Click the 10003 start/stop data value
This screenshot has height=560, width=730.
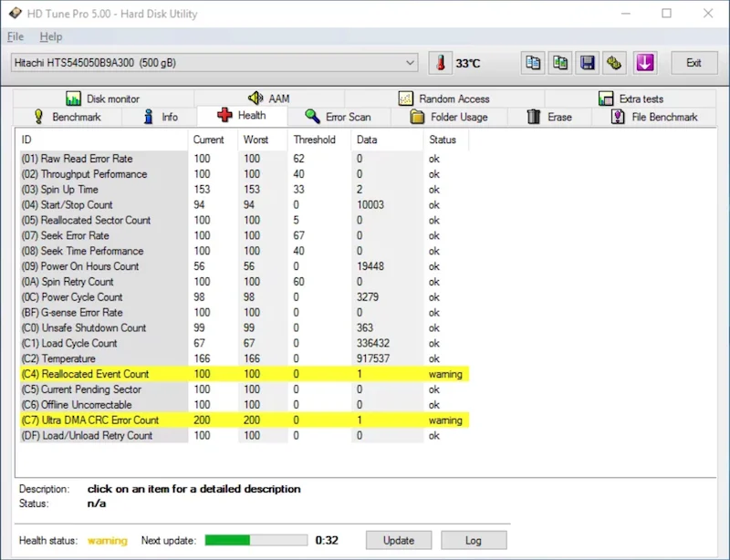370,205
